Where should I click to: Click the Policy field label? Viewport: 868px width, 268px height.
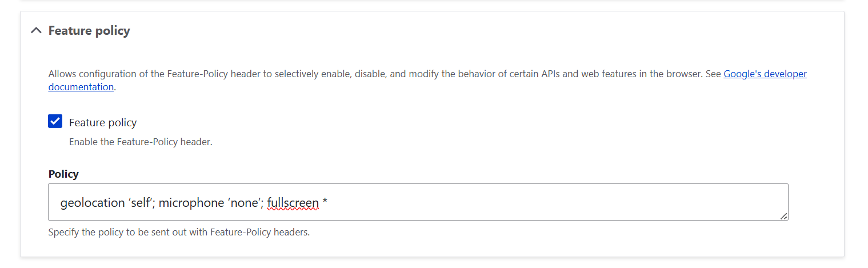click(63, 174)
